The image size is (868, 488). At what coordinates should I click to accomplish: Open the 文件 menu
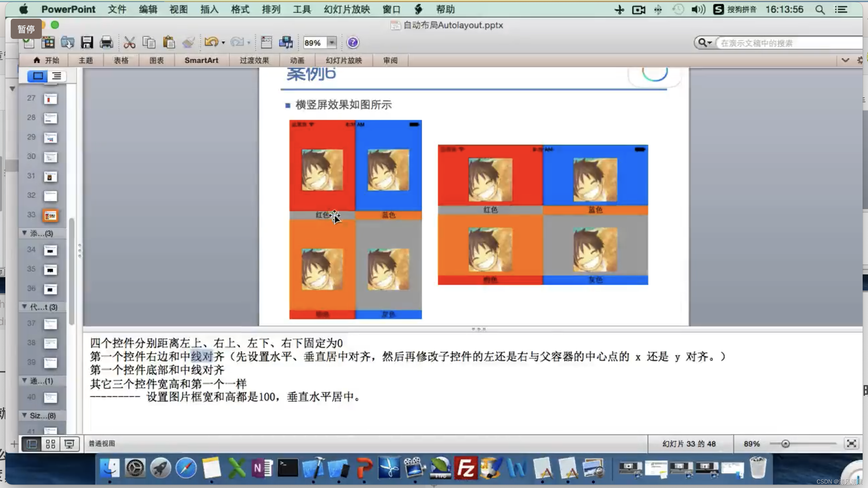[x=117, y=9]
